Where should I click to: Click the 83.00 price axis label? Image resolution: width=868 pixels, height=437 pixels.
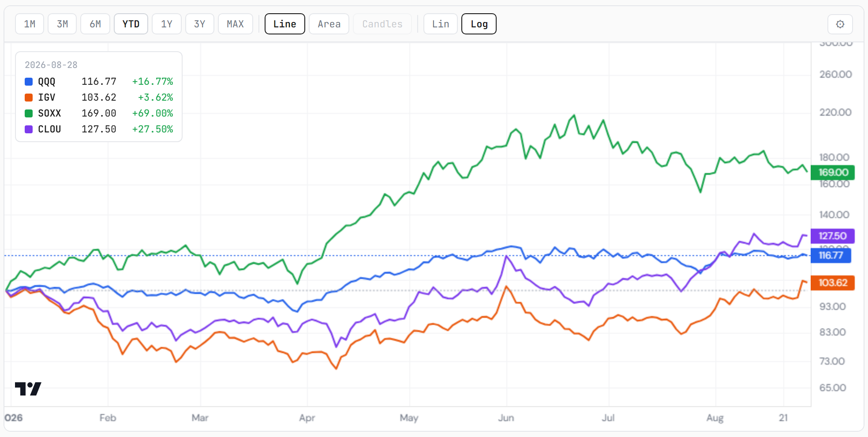tap(832, 332)
